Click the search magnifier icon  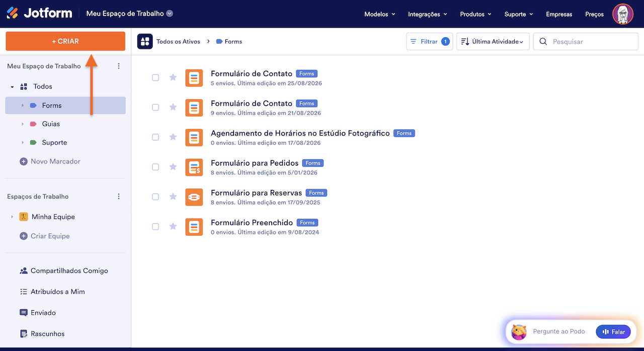tap(543, 42)
